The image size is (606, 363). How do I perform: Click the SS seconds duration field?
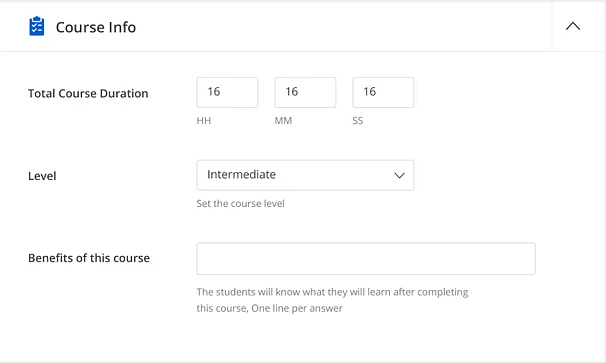click(x=383, y=92)
